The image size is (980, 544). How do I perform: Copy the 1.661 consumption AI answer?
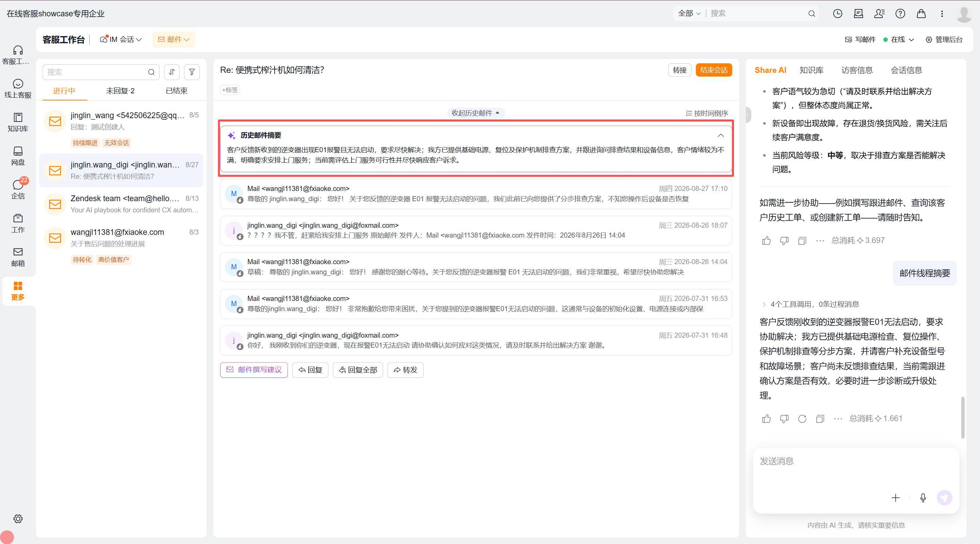click(x=820, y=419)
